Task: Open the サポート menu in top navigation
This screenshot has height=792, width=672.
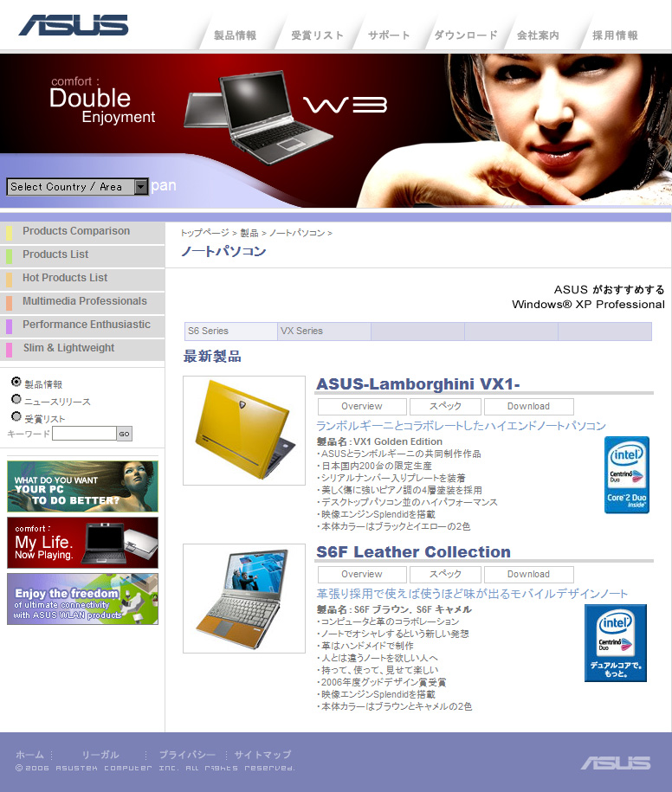Action: [x=389, y=35]
